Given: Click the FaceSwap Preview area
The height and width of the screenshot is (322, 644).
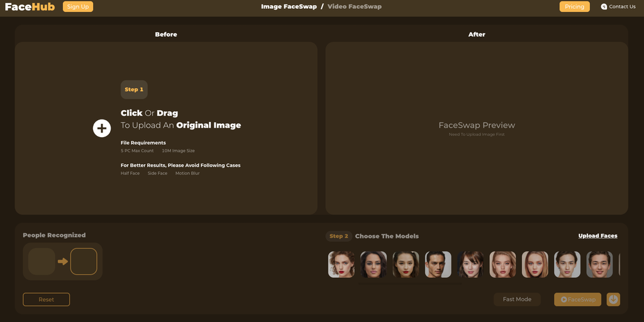Looking at the screenshot, I should (x=476, y=128).
